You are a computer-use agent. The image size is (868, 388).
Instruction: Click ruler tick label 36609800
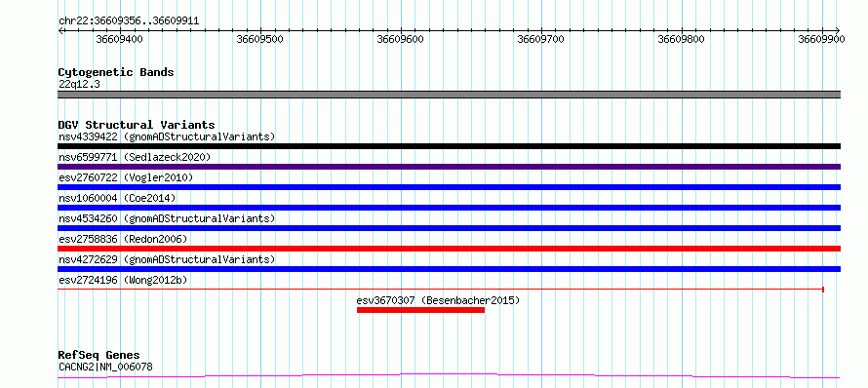coord(681,39)
